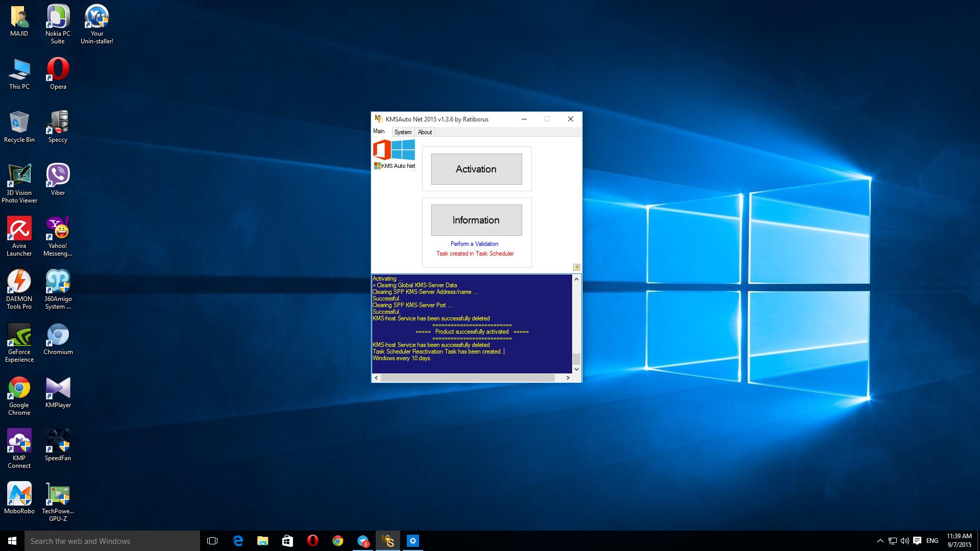Switch to the System tab
The height and width of the screenshot is (551, 980).
coord(403,132)
